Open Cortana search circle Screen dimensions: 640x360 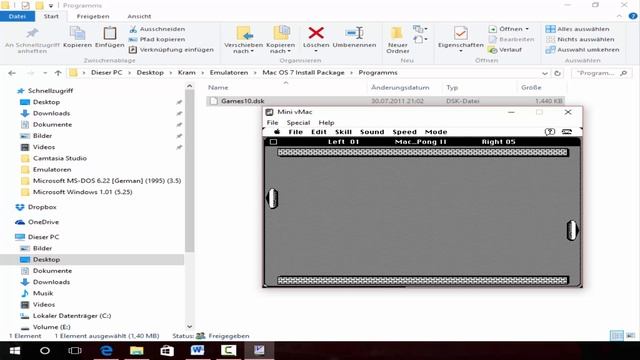[45, 351]
